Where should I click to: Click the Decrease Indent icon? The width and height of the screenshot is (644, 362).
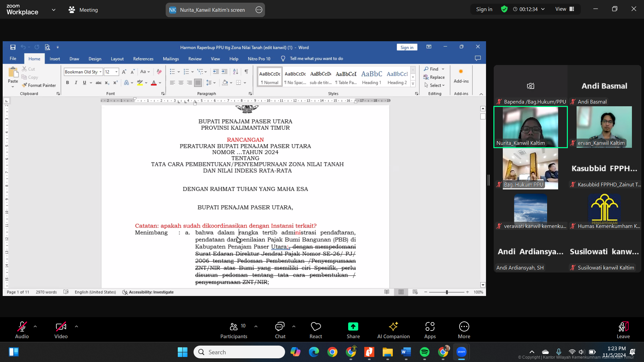pyautogui.click(x=216, y=72)
